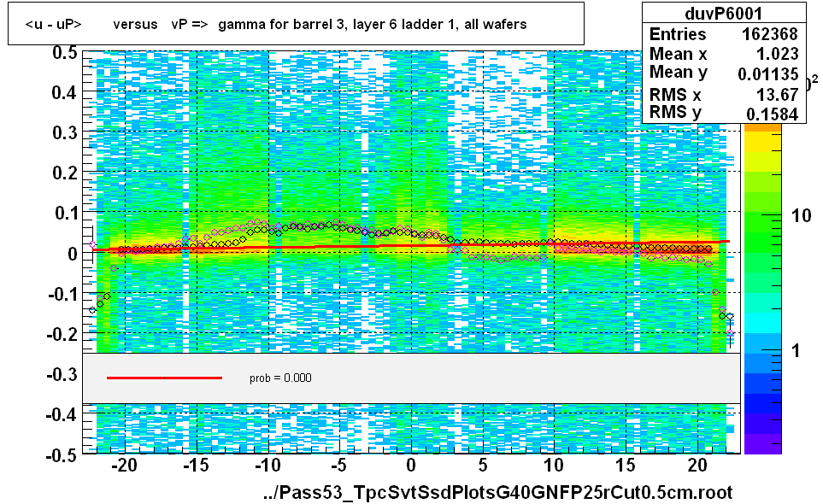This screenshot has width=823, height=504.
Task: Click the color scale label 10
Action: (801, 215)
